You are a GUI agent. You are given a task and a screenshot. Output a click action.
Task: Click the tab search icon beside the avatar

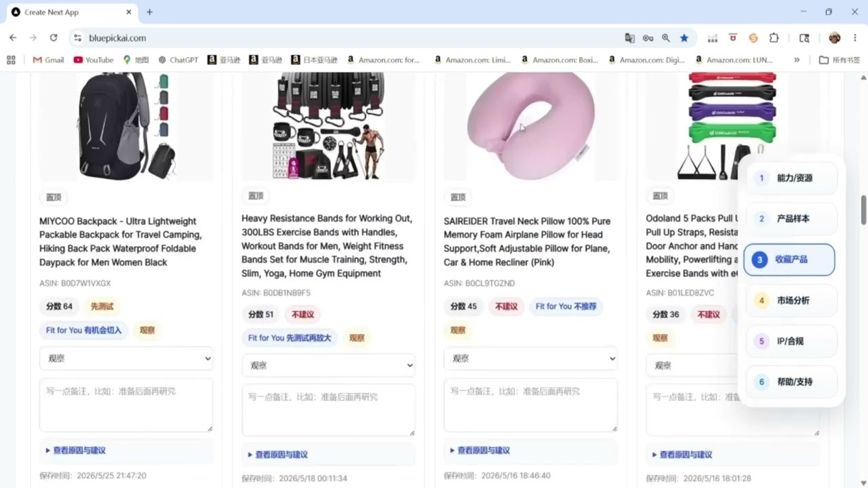[x=804, y=38]
